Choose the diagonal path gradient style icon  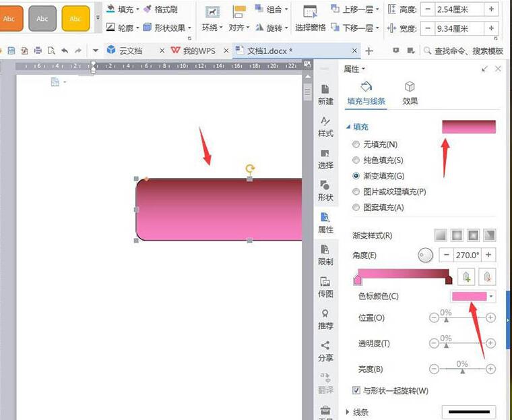pyautogui.click(x=490, y=235)
